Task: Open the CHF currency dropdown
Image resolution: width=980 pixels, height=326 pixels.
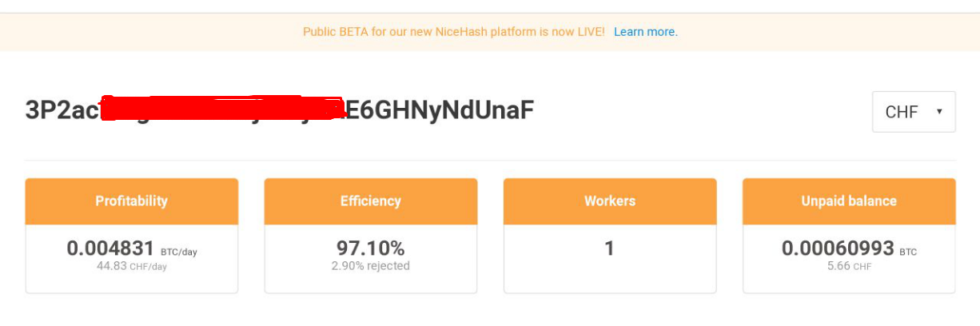Action: coord(913,112)
